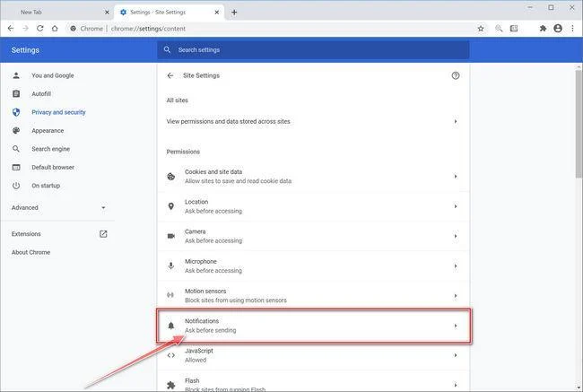Viewport: 583px width, 392px height.
Task: Click the zoom magnifier icon in the address bar
Action: [x=499, y=29]
